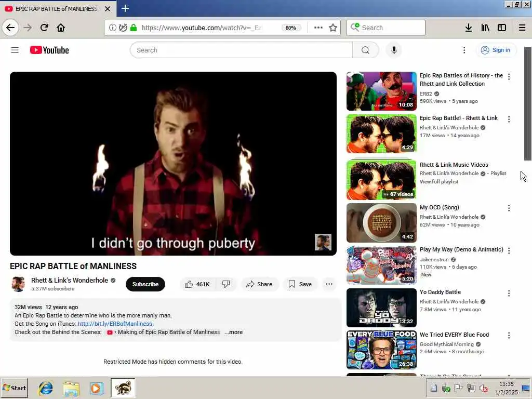Reload the page with the refresh icon

point(44,28)
